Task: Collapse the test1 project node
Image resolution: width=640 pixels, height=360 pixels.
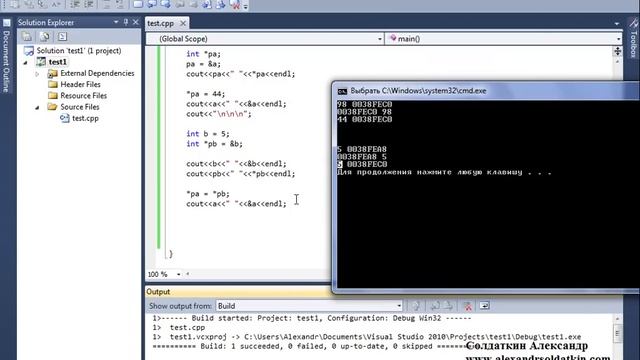Action: 25,62
